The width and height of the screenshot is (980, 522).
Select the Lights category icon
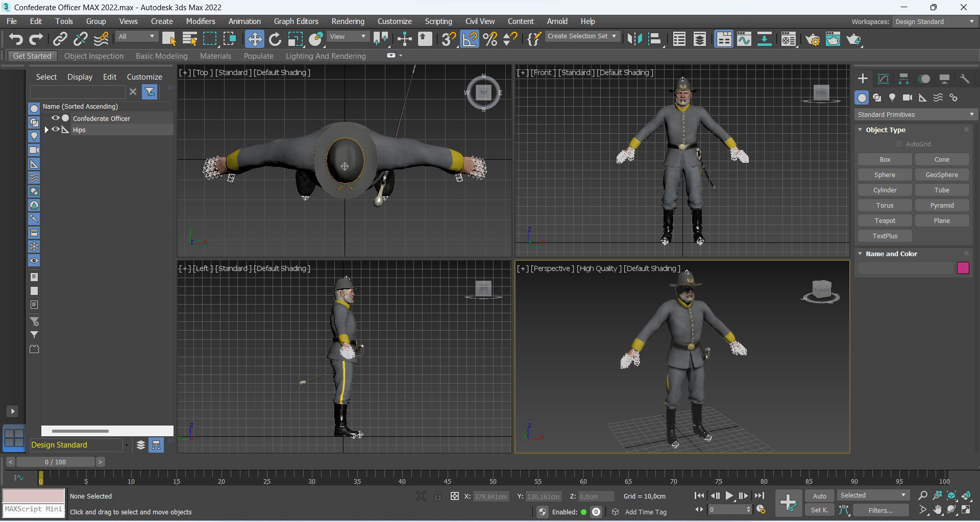click(x=892, y=97)
